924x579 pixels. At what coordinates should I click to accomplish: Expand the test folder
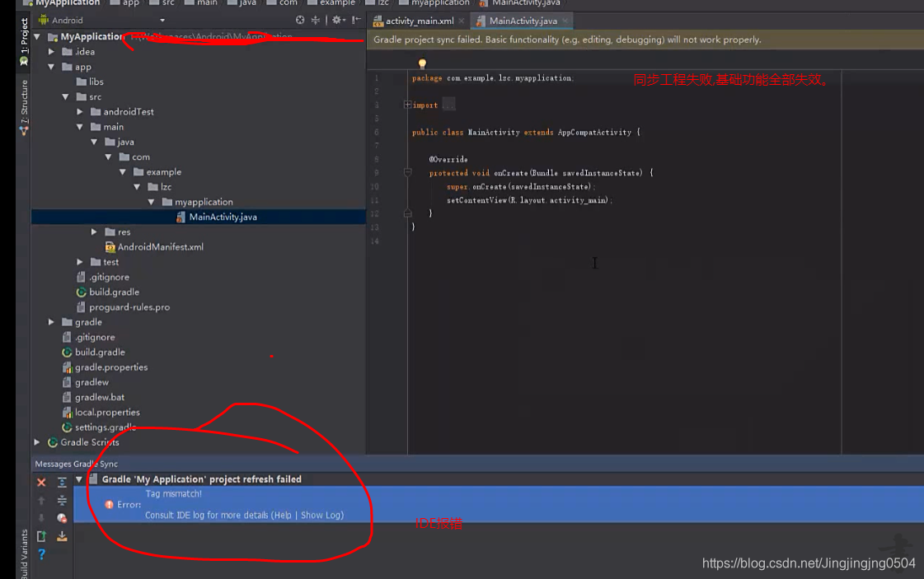(x=80, y=262)
